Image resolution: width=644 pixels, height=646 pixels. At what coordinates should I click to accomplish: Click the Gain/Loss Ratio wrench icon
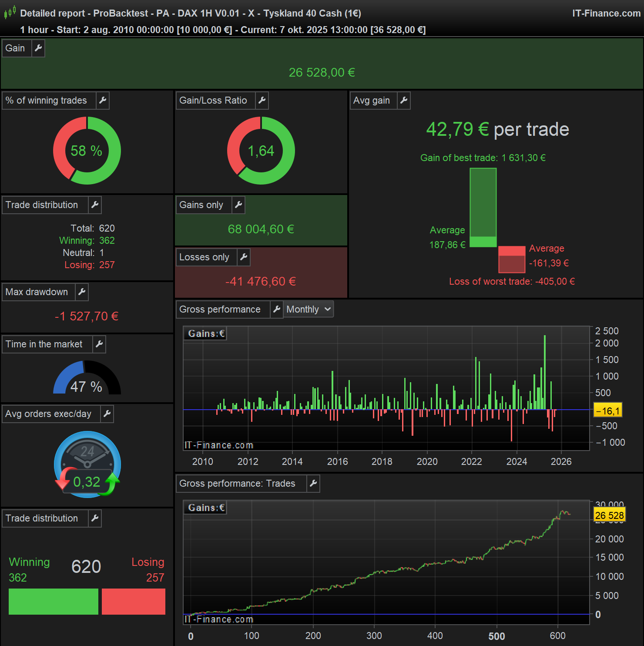click(x=262, y=101)
